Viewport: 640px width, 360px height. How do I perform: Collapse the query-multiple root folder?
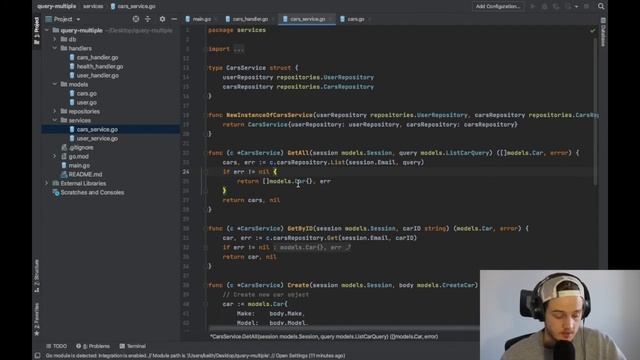(47, 31)
